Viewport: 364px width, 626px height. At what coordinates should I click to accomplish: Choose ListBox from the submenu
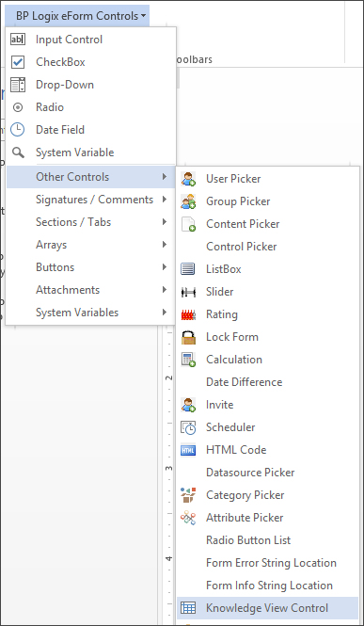(267, 269)
